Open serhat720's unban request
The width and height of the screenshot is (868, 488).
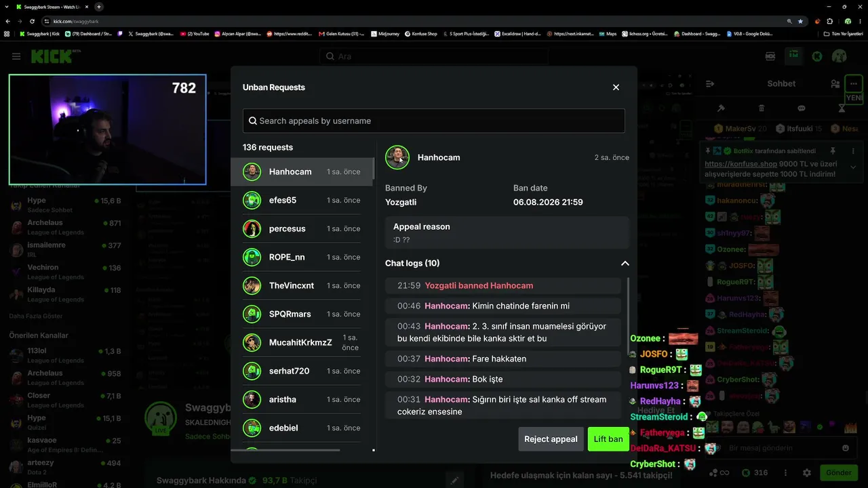point(302,371)
